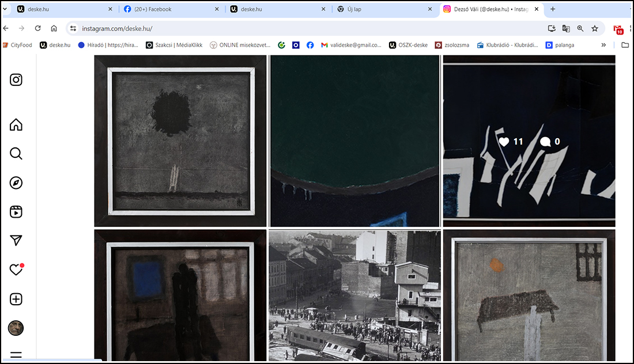Open a new tab with plus button

click(553, 9)
